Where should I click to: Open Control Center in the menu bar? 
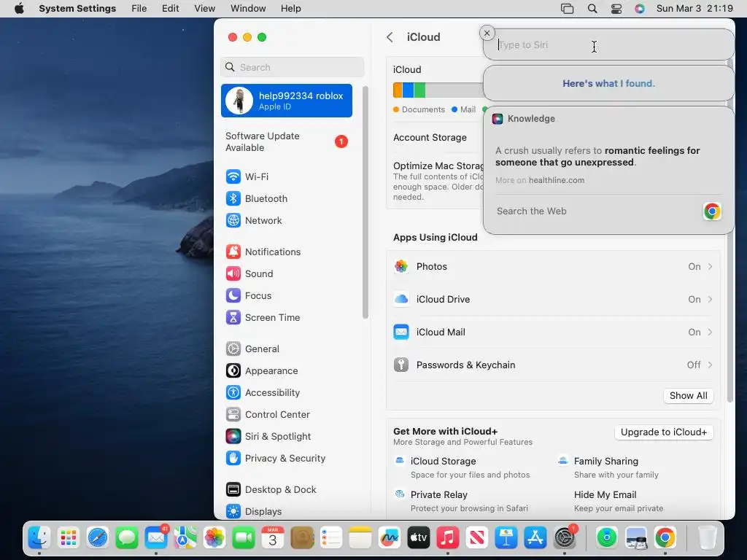pyautogui.click(x=616, y=9)
